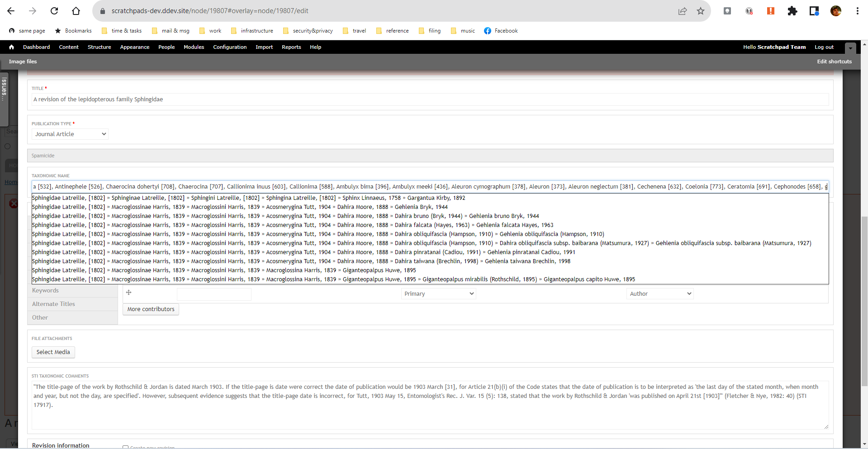Reload the page using the browser refresh icon
868x449 pixels.
[x=54, y=11]
